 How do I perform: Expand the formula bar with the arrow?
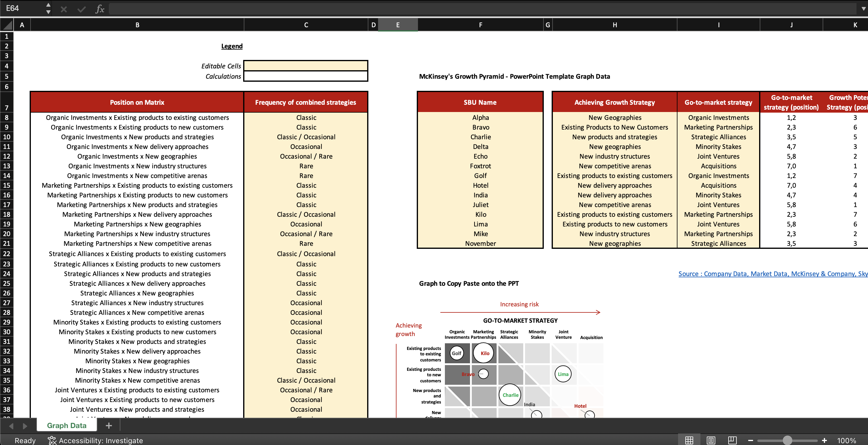(863, 9)
